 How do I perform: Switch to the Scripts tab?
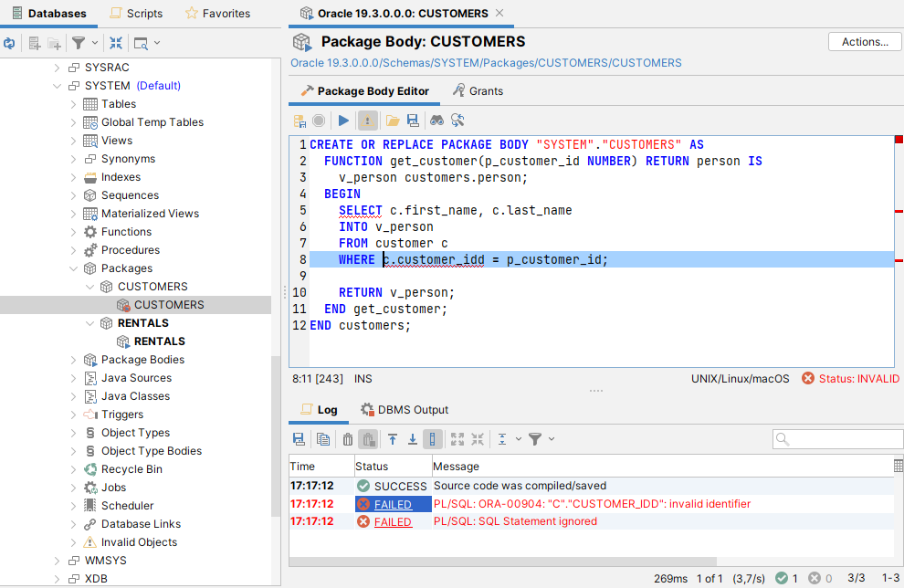(136, 13)
